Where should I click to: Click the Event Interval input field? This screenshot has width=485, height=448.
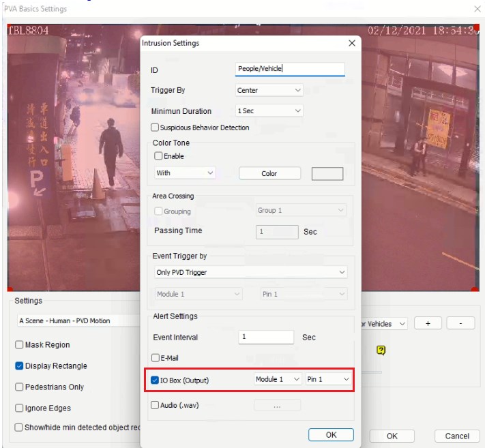pyautogui.click(x=266, y=337)
